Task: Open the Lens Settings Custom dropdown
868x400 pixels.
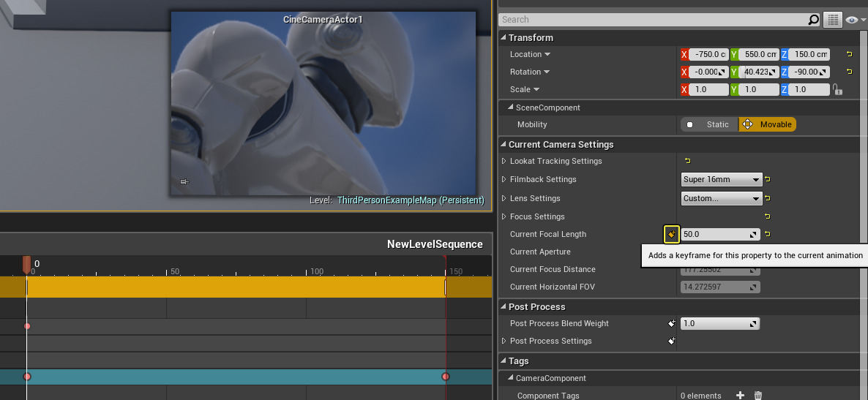Action: tap(722, 198)
